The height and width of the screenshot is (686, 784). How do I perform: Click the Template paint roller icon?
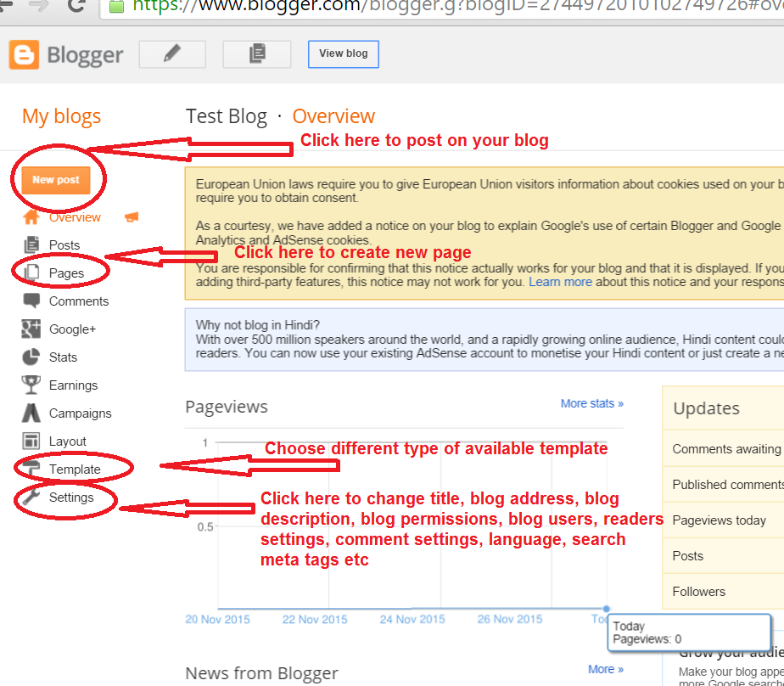pyautogui.click(x=31, y=468)
